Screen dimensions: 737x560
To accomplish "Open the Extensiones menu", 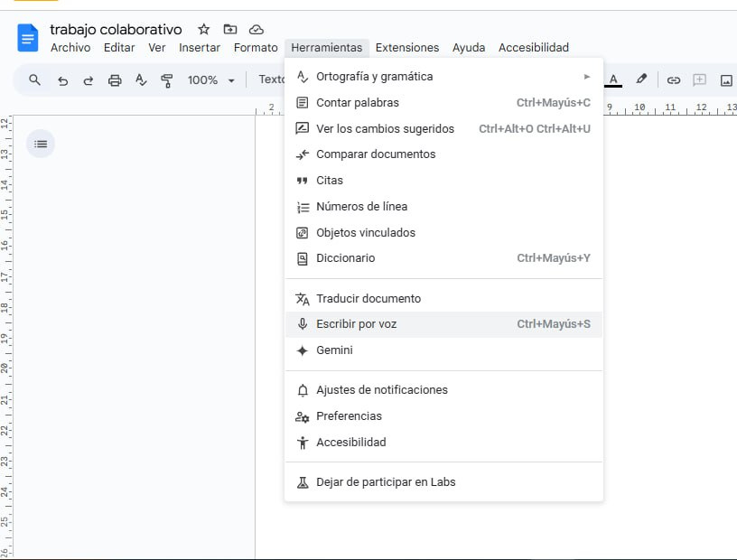I will coord(407,48).
